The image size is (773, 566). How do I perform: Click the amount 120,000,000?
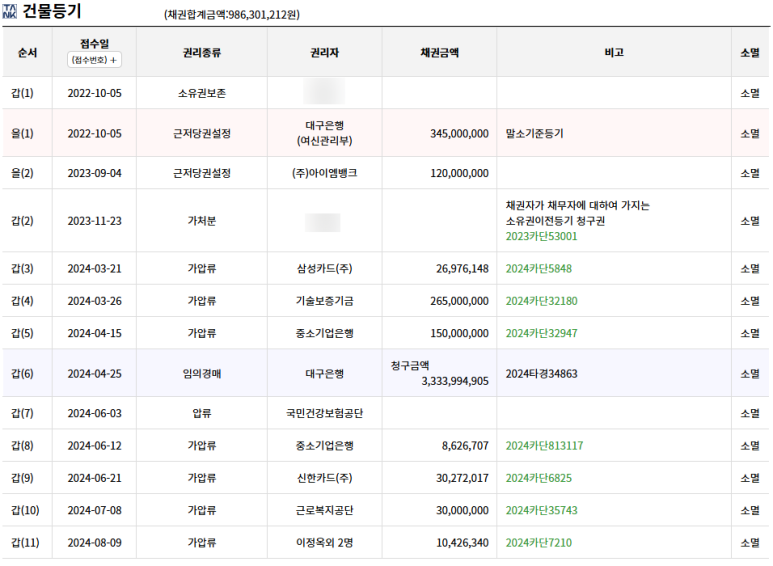pos(459,173)
